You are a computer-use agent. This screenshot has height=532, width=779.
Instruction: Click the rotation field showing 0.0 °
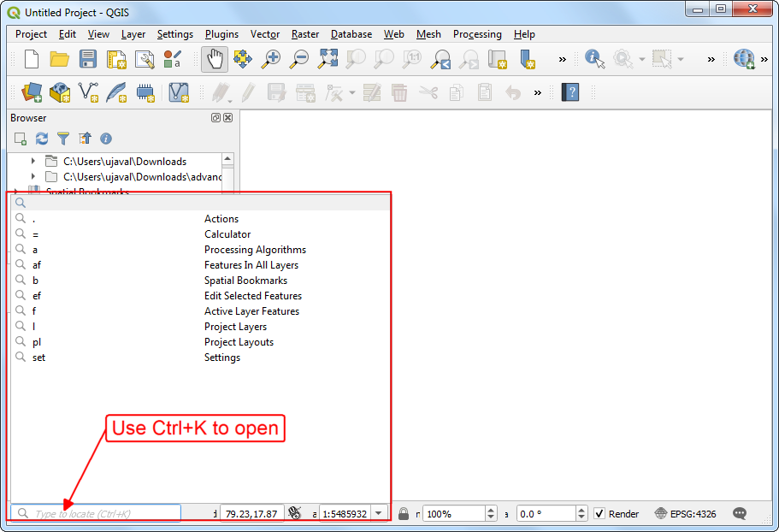pos(546,514)
